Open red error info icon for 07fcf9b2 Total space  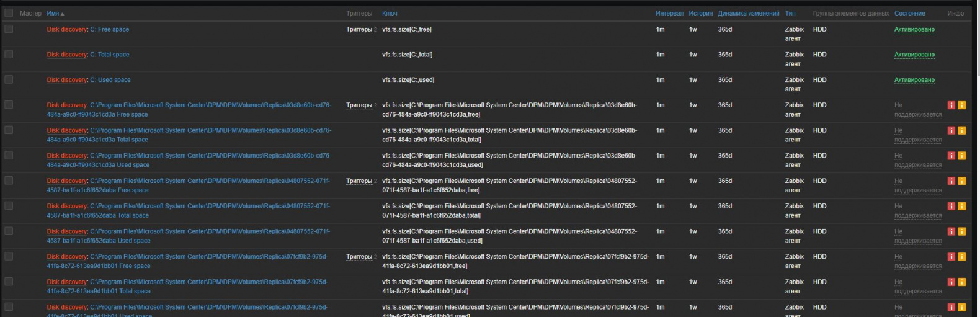pos(951,282)
